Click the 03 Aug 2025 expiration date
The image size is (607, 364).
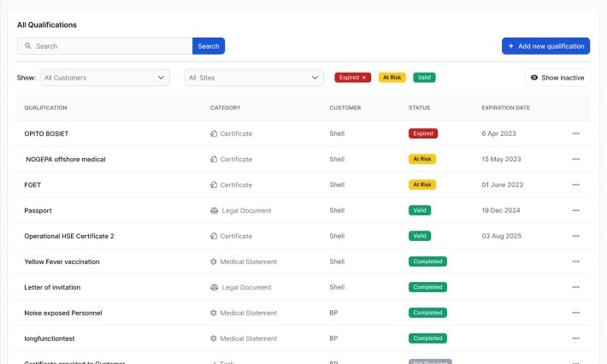pyautogui.click(x=502, y=236)
